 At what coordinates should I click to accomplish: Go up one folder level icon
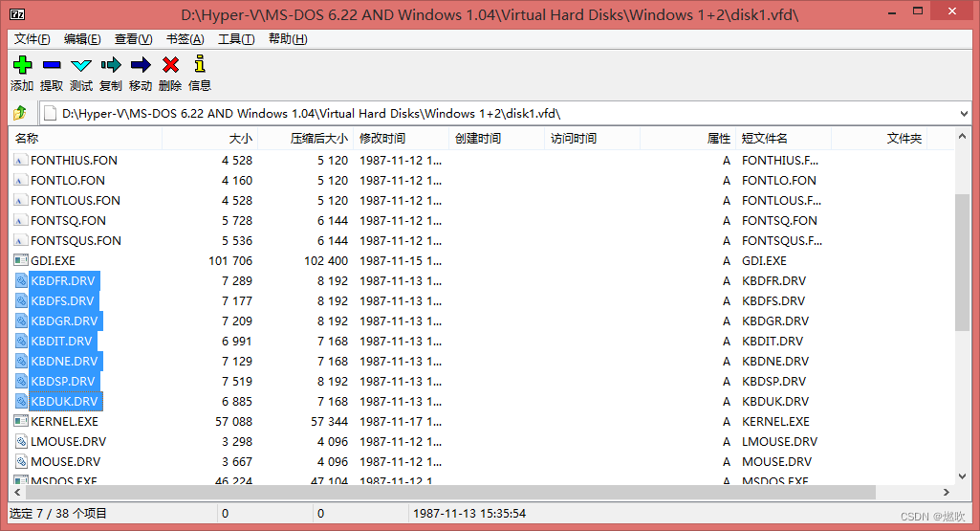tap(20, 113)
